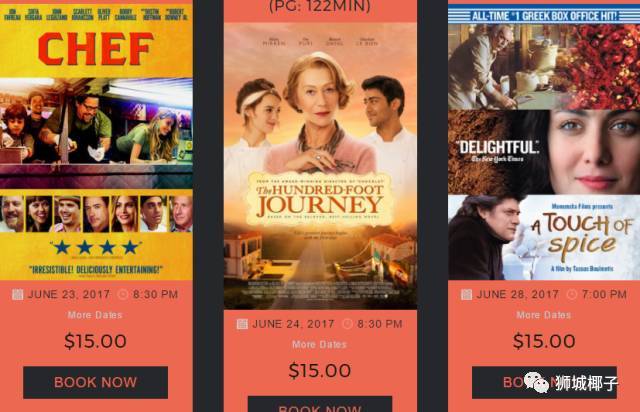
Task: Open More Dates for the Chef screening
Action: click(95, 315)
